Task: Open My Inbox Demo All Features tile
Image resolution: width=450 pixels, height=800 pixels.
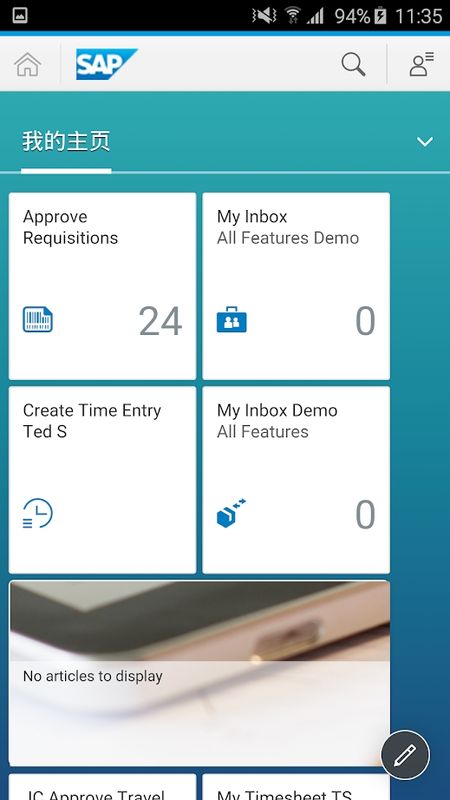Action: click(x=296, y=480)
